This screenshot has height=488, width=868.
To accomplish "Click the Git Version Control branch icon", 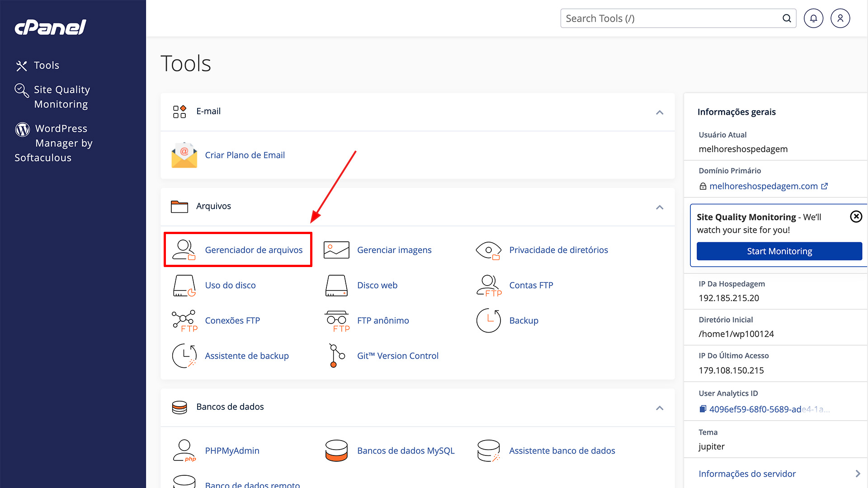I will click(x=336, y=356).
